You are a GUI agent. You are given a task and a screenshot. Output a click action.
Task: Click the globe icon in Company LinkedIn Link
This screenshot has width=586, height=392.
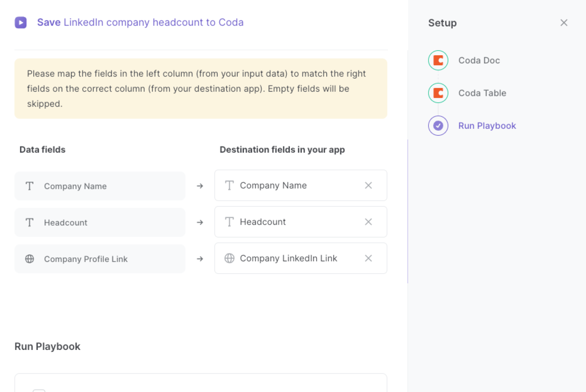pos(229,258)
